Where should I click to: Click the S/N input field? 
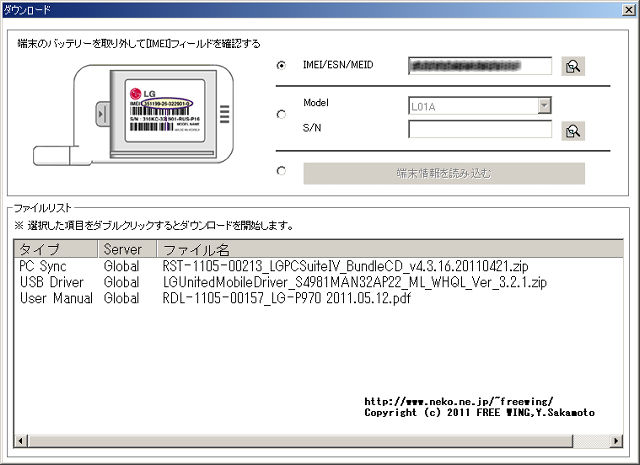pyautogui.click(x=480, y=130)
